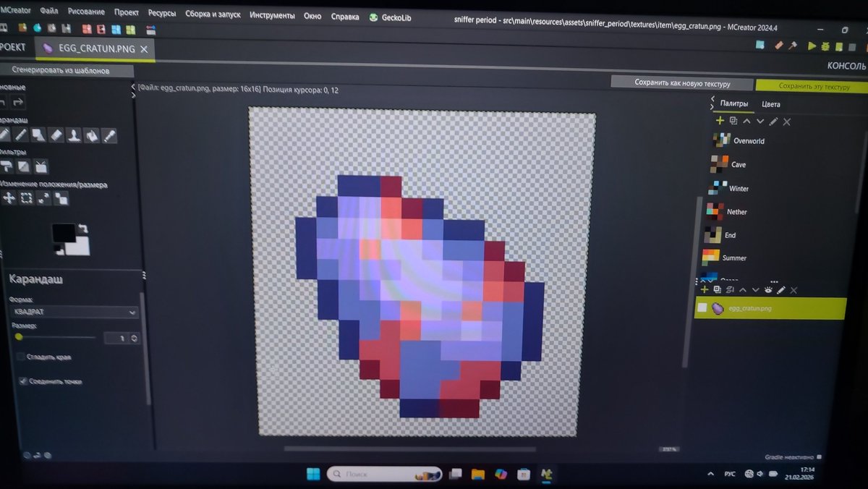868x489 pixels.
Task: Delete the selected palette using the X icon
Action: (x=787, y=122)
